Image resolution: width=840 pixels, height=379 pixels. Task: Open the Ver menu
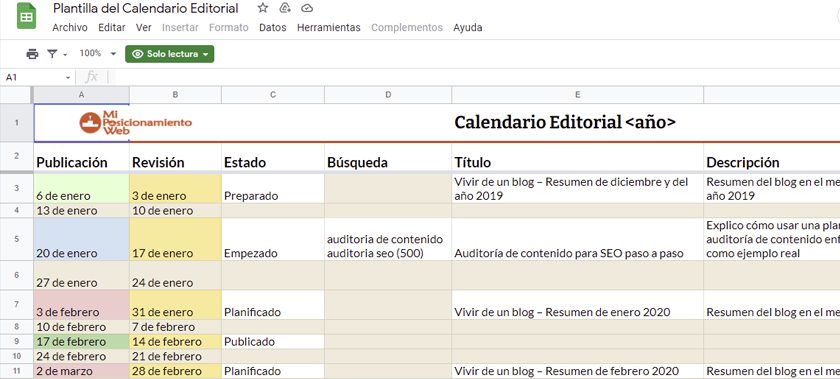pos(144,27)
